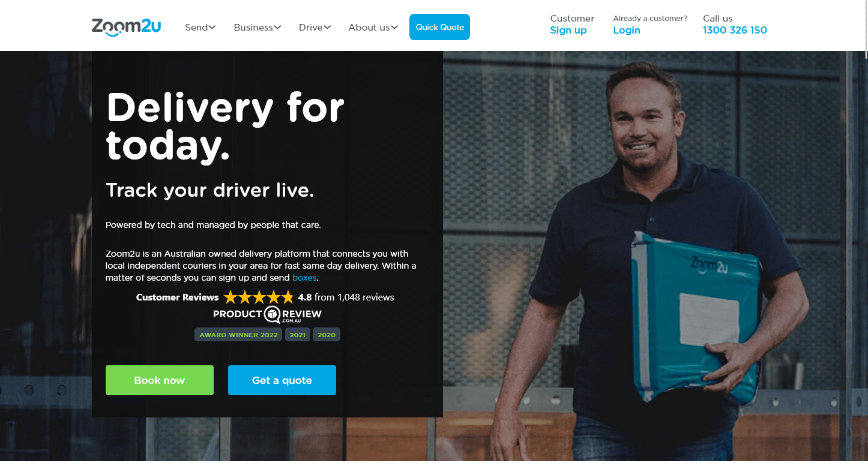This screenshot has height=466, width=868.
Task: Click the 2021 award badge
Action: [x=298, y=335]
